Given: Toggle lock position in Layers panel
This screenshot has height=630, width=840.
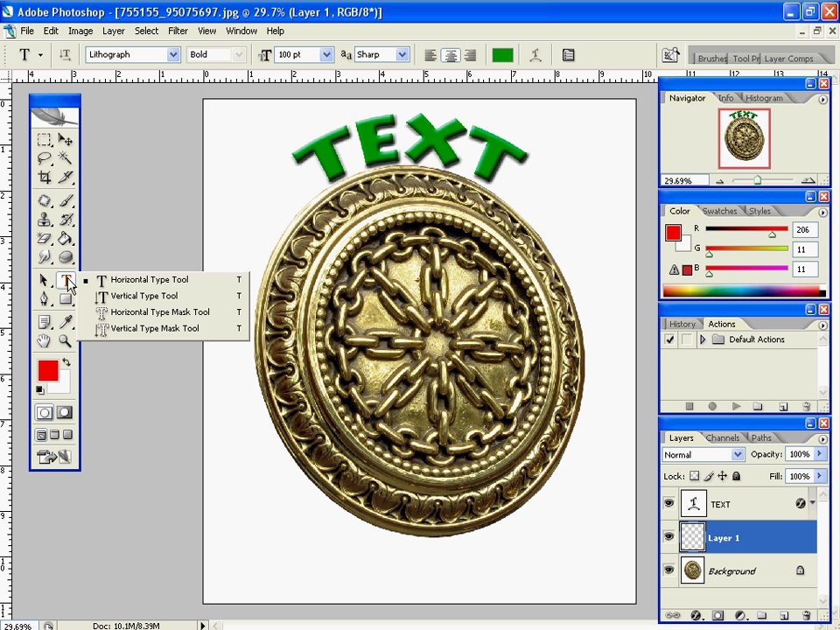Looking at the screenshot, I should tap(722, 476).
